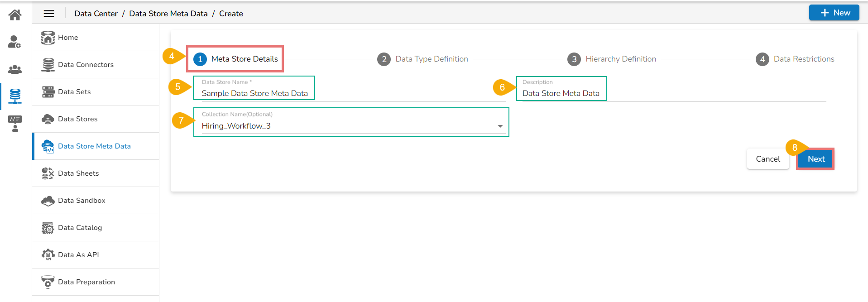The height and width of the screenshot is (302, 868).
Task: Click the Next button
Action: (815, 159)
